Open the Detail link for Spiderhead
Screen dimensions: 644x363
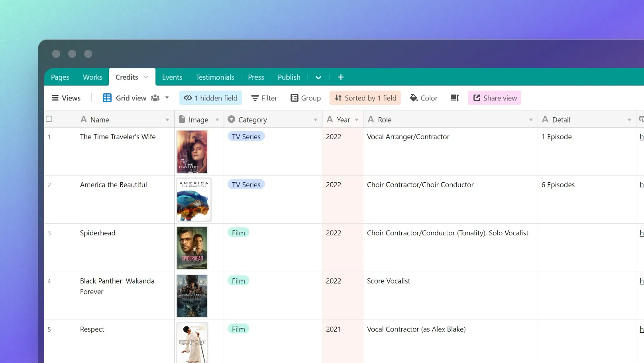(641, 233)
